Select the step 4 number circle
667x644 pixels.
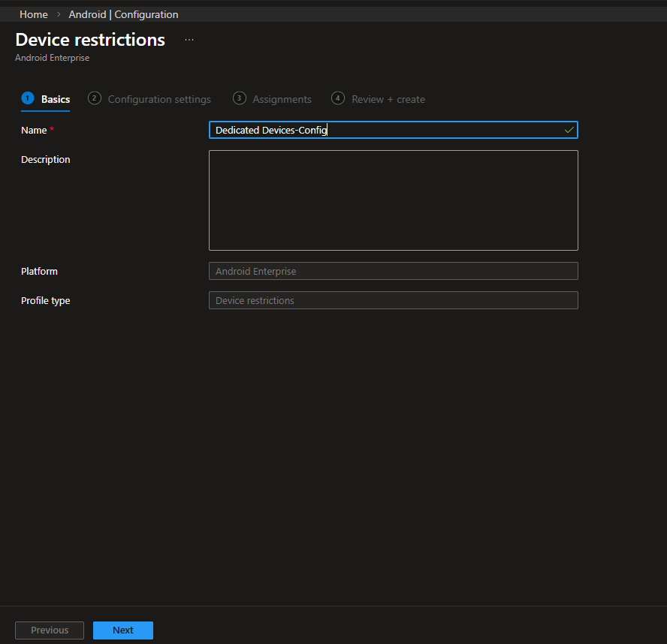click(338, 98)
